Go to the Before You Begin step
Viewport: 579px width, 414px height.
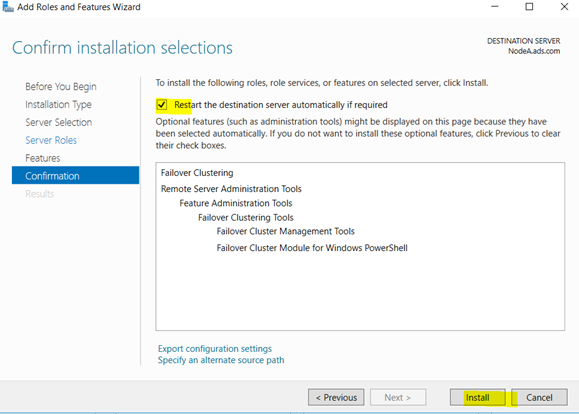tap(61, 87)
